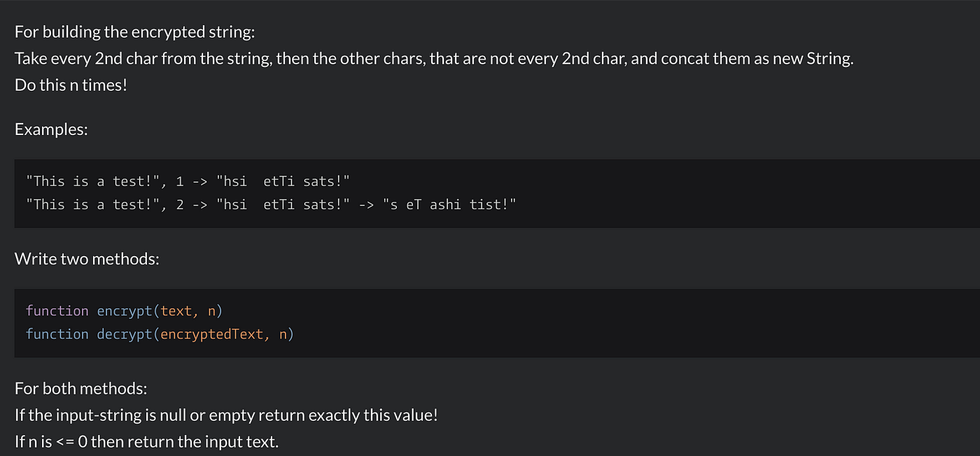Click the "Examples:" heading text
Viewport: 980px width, 456px height.
point(51,129)
